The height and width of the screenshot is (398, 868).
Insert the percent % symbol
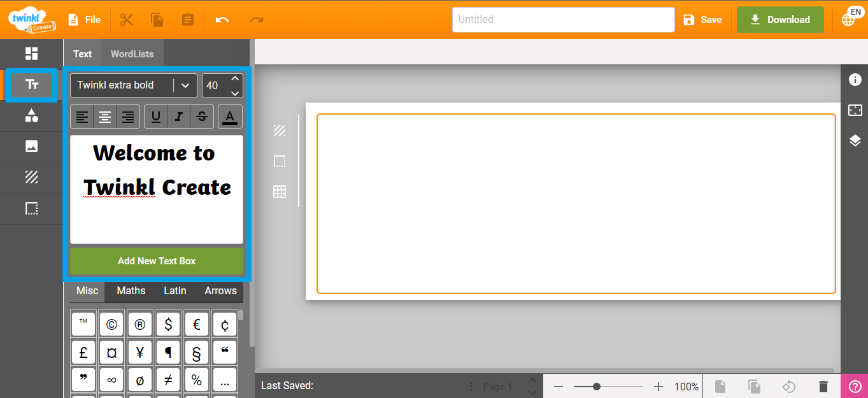tap(196, 380)
